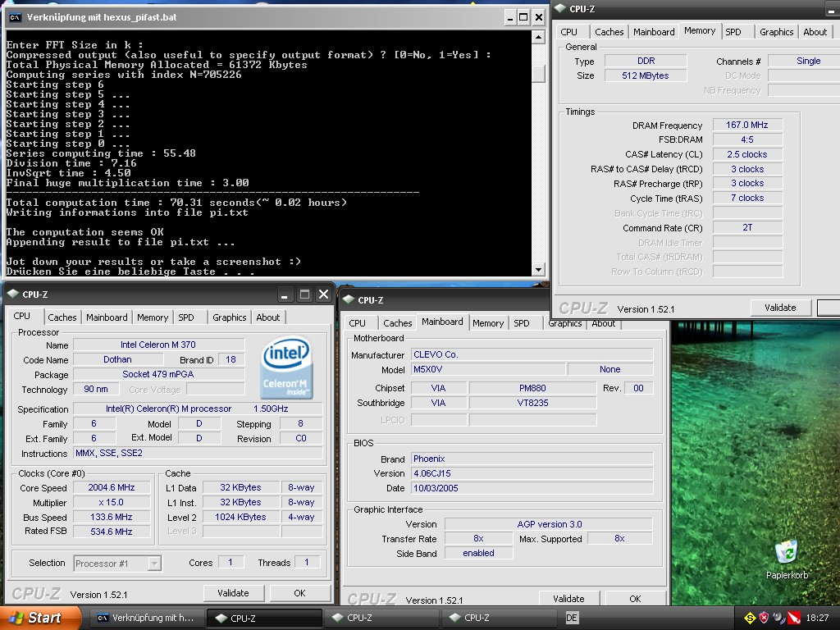The image size is (840, 630).
Task: Click the Instructions MMX, SSE, SSE2 field
Action: [x=198, y=453]
